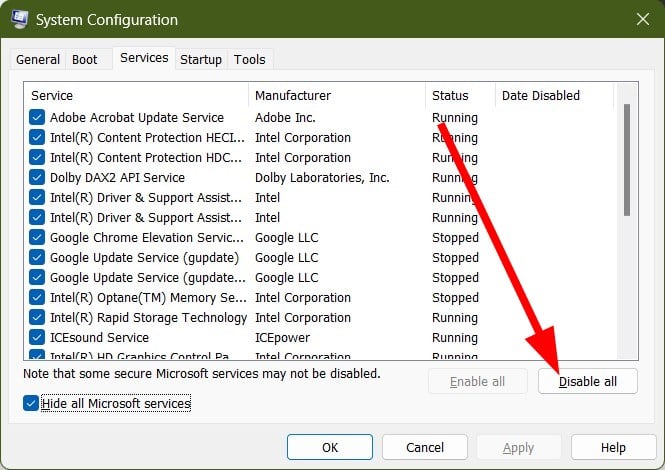665x470 pixels.
Task: Sort by the Manufacturer column header
Action: pos(337,95)
